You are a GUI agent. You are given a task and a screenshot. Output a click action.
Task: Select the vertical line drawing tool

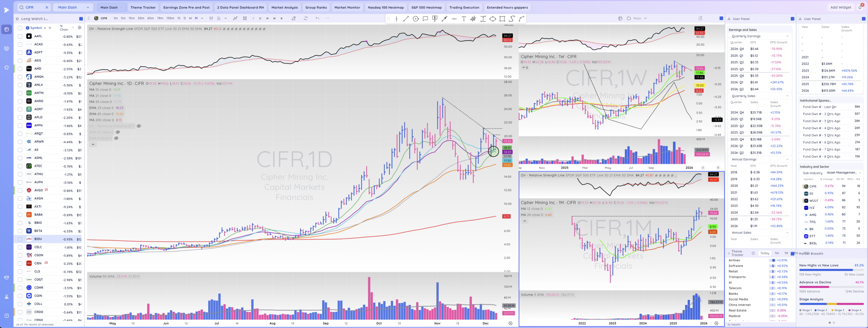tap(396, 19)
